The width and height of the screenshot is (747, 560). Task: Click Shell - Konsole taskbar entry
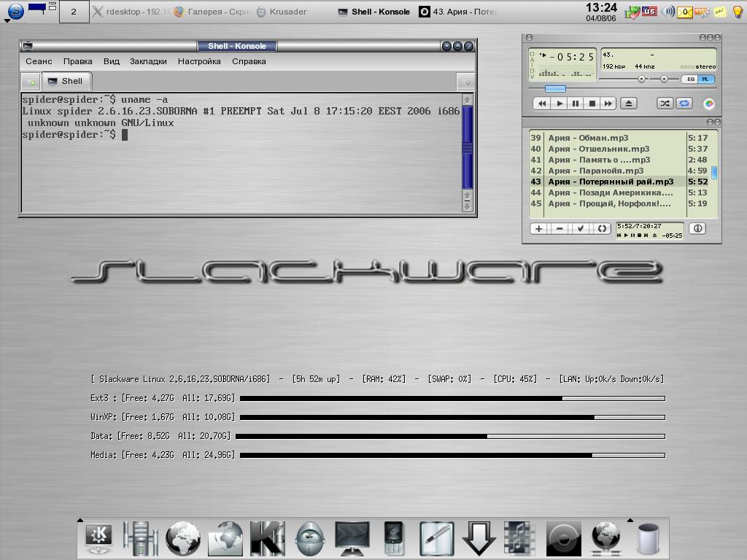click(x=374, y=12)
